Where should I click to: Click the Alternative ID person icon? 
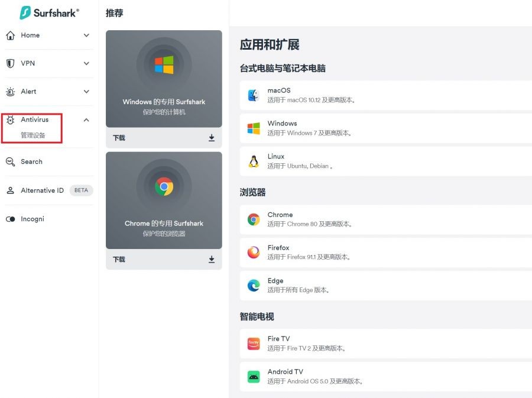tap(10, 190)
